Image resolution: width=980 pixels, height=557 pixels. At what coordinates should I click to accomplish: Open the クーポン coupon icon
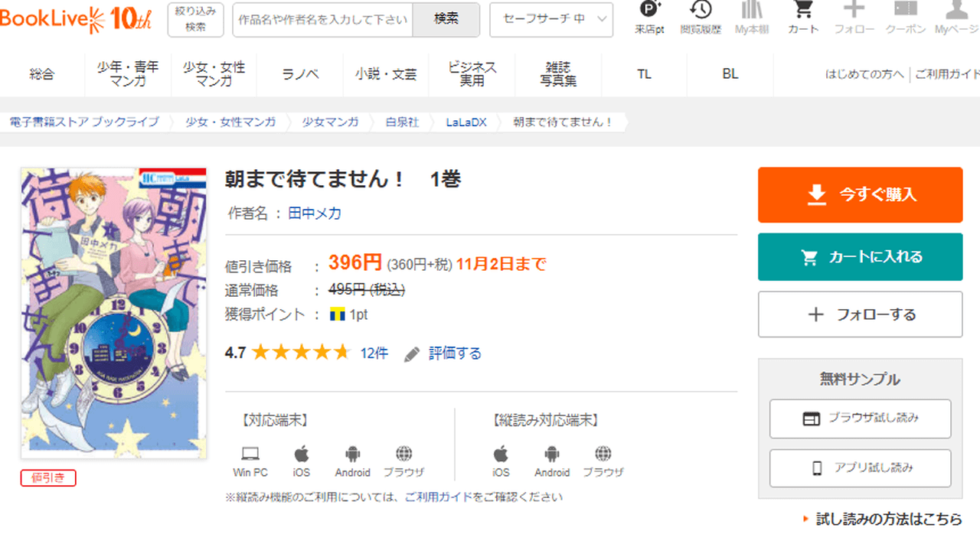click(x=906, y=18)
